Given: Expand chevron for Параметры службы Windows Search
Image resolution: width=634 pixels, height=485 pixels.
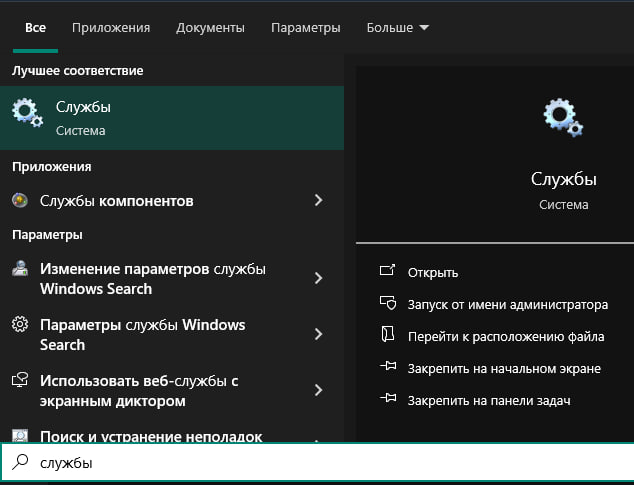Looking at the screenshot, I should (319, 334).
